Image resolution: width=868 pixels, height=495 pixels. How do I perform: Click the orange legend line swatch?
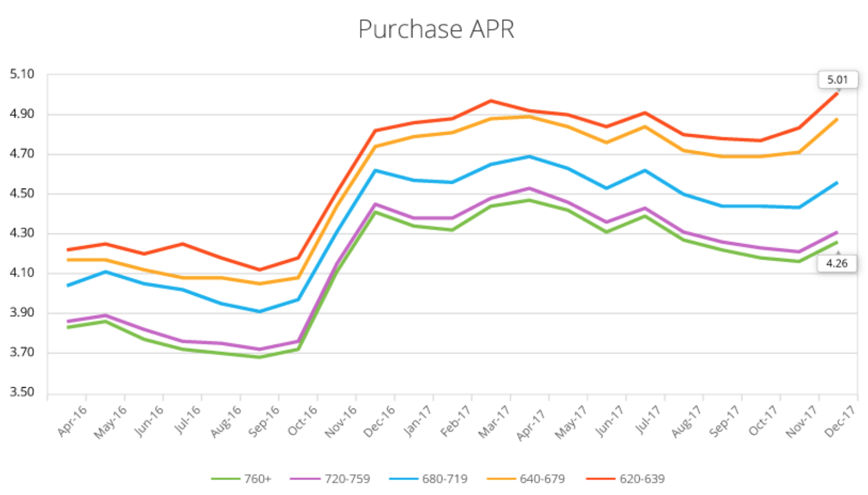pos(501,479)
